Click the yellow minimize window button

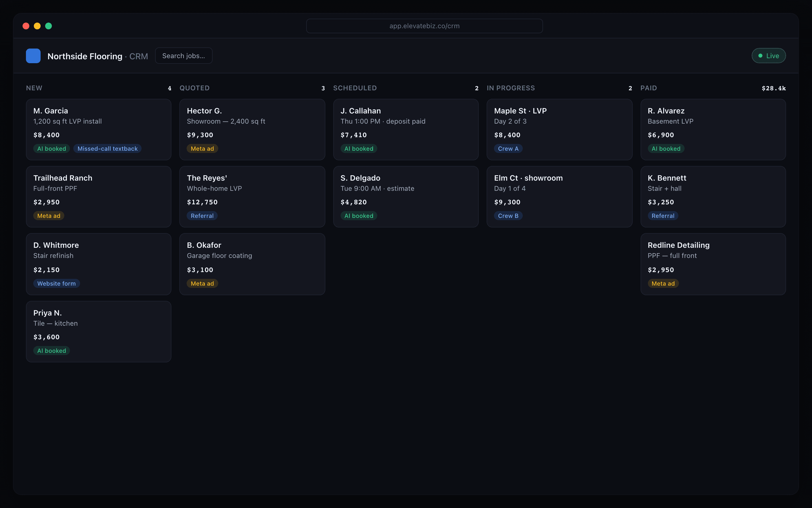point(37,26)
